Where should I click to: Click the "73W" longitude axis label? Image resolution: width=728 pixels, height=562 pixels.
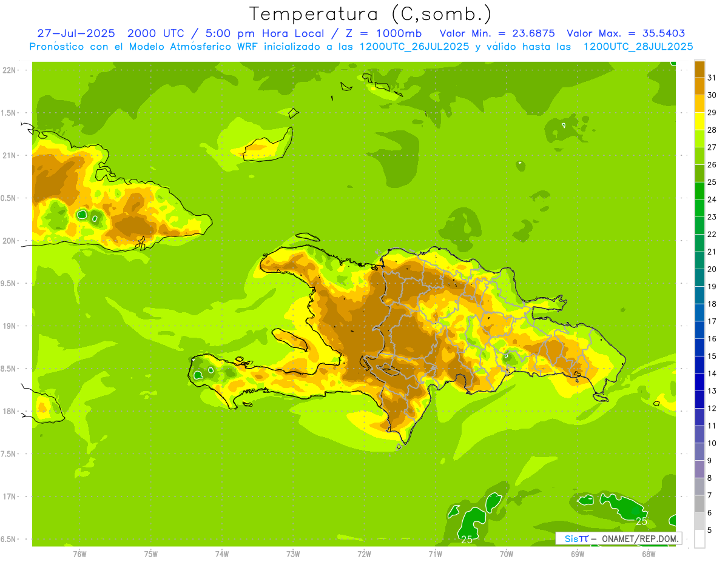point(293,554)
